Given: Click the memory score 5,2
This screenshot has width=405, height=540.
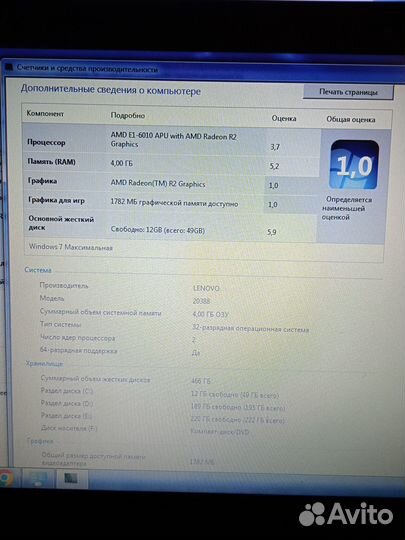Looking at the screenshot, I should pyautogui.click(x=274, y=166).
